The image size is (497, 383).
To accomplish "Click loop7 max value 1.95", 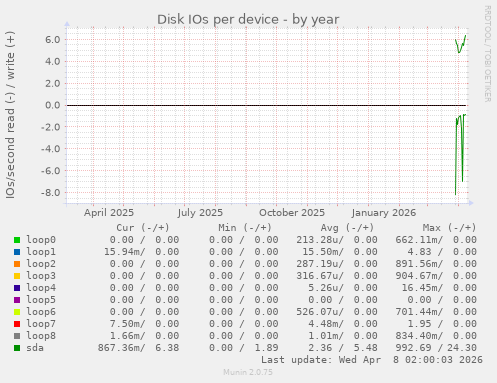I will 419,324.
